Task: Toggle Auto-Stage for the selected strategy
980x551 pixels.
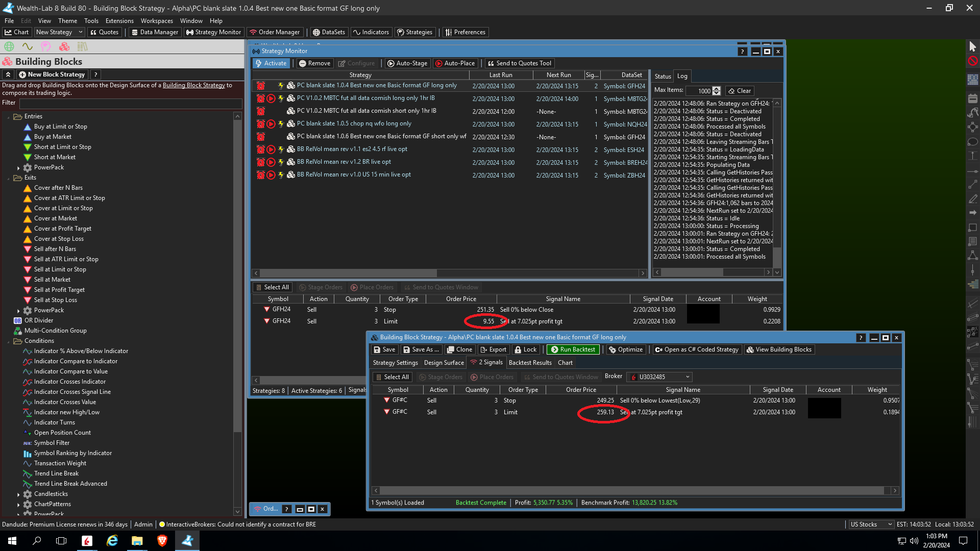Action: click(x=407, y=63)
